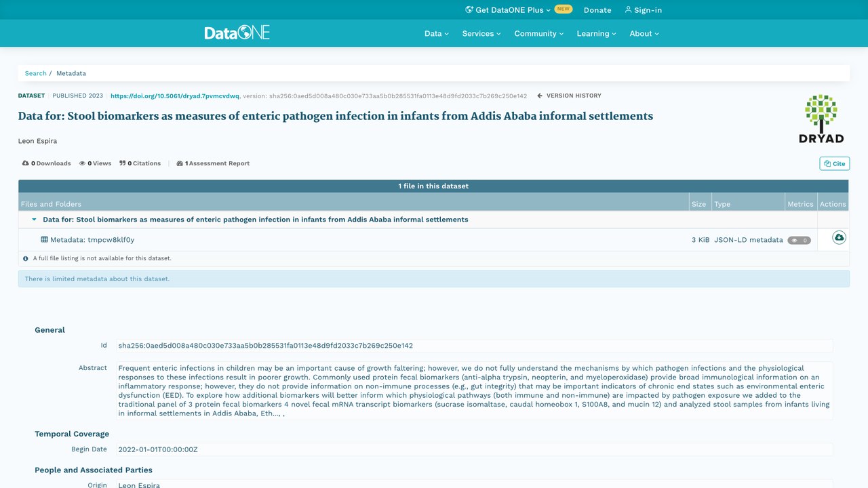Click the Citations quote icon
The width and height of the screenshot is (868, 488).
pos(123,163)
